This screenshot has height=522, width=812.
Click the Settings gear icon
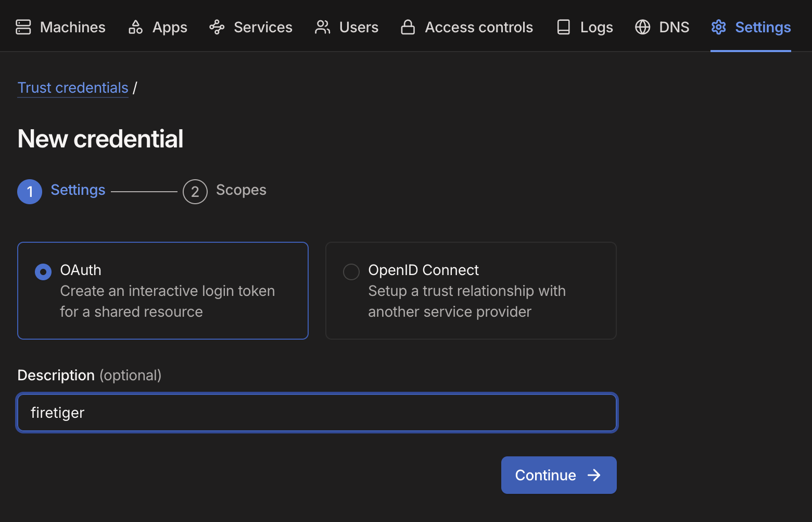point(719,27)
